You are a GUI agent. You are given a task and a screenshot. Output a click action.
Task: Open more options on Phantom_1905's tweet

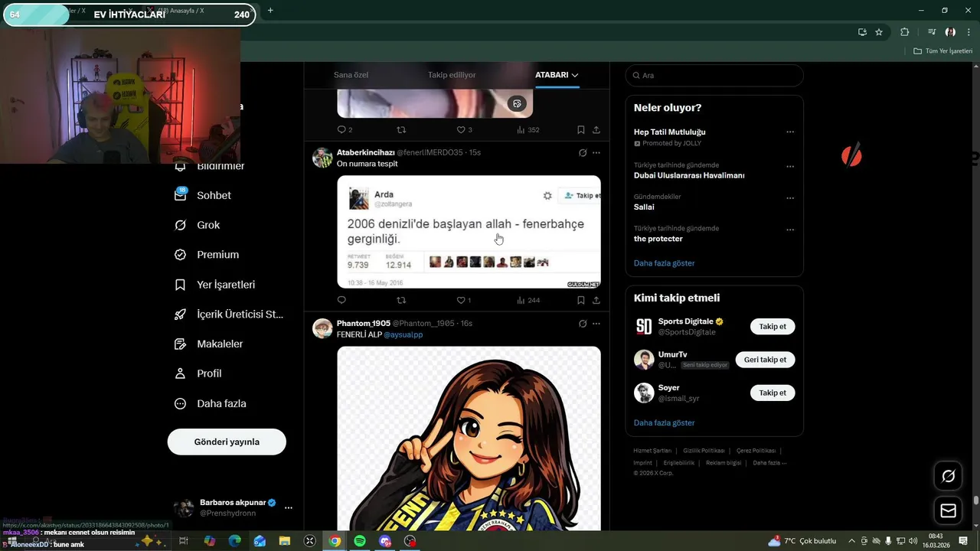click(596, 324)
